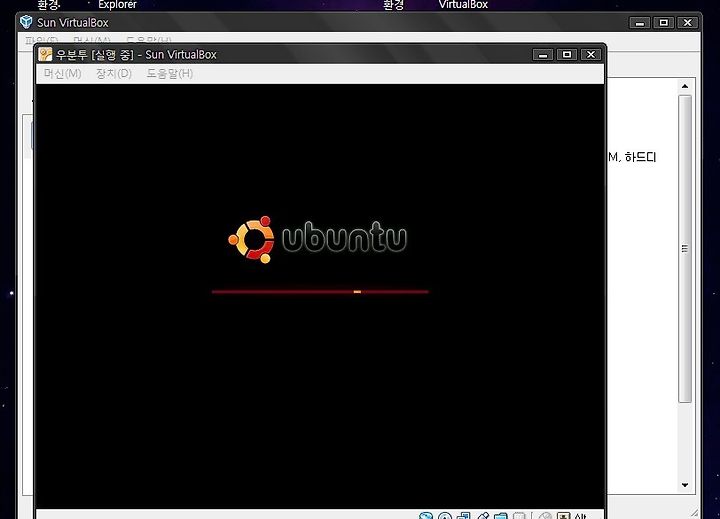Click the 우분투 VM window title icon
This screenshot has width=720, height=519.
tap(45, 54)
